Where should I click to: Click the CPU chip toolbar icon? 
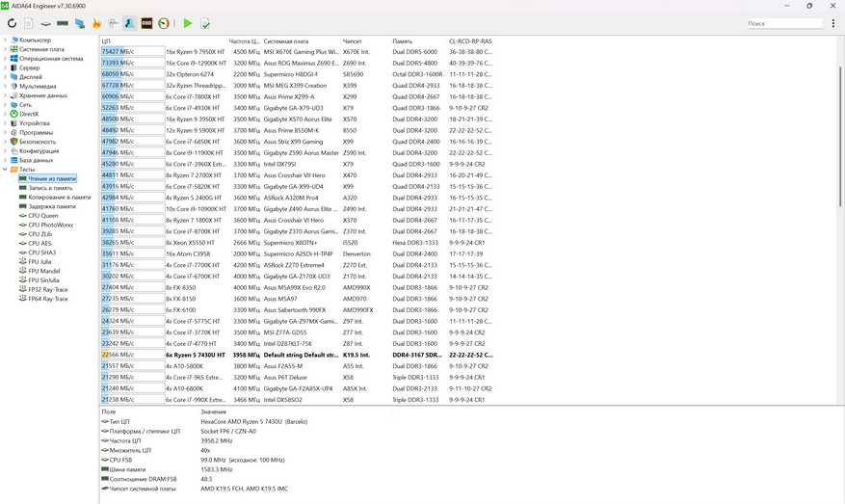tap(46, 23)
